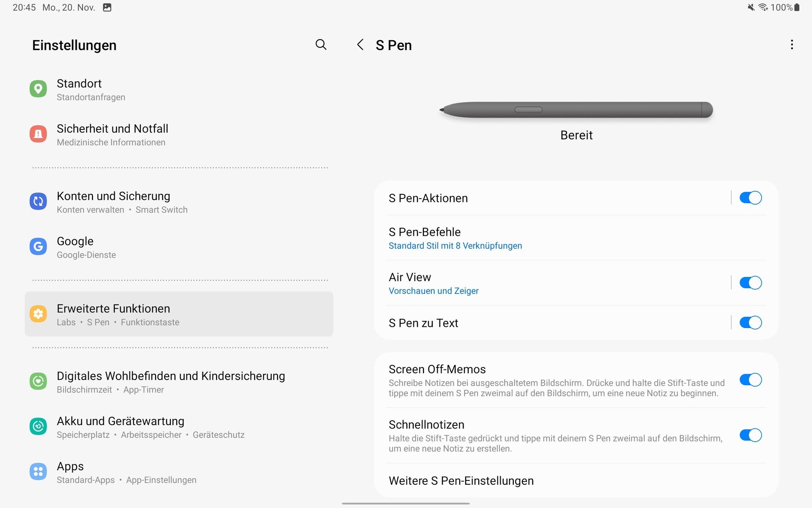Screen dimensions: 812x508
Task: Open the three-dot overflow menu
Action: [792, 45]
